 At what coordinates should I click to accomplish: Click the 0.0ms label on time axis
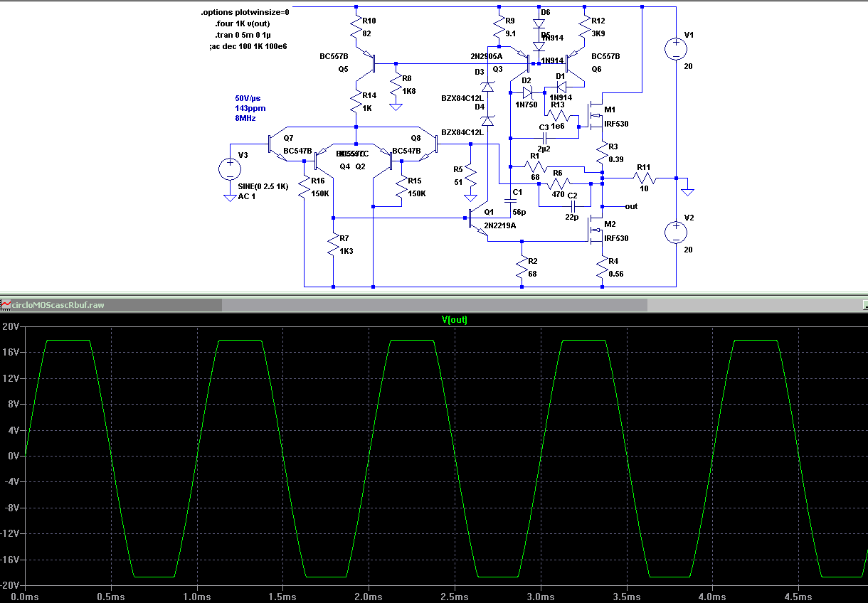[24, 597]
